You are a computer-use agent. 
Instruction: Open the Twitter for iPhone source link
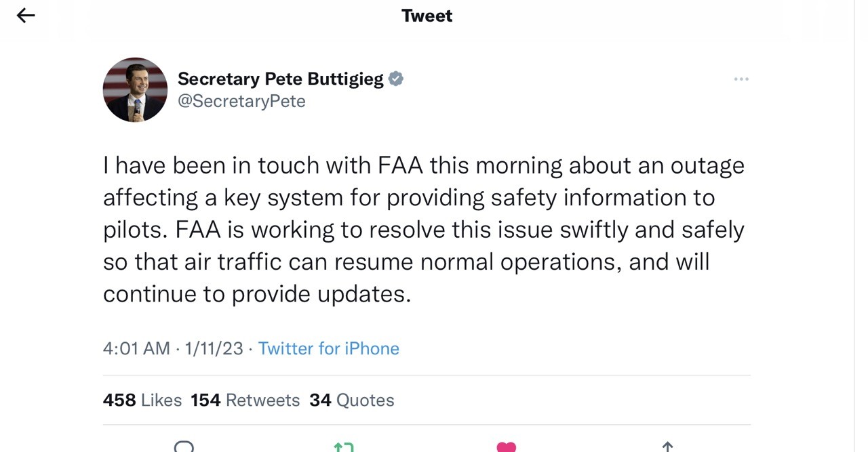tap(328, 348)
